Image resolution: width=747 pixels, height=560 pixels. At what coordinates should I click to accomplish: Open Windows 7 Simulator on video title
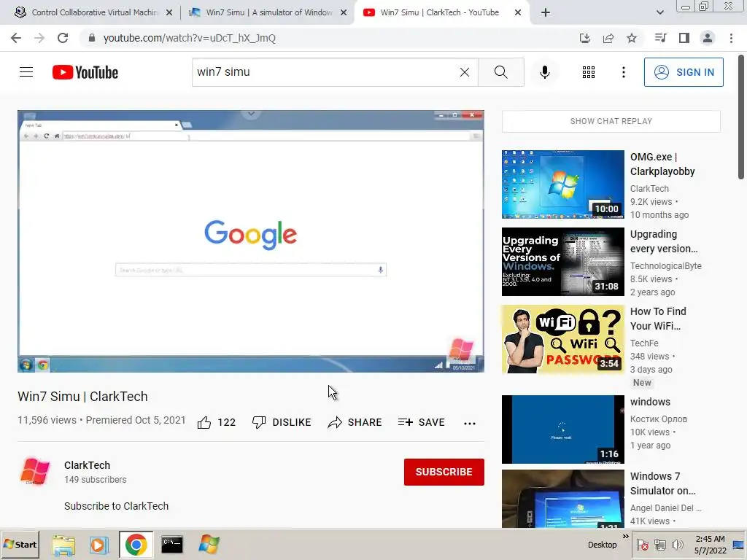click(662, 483)
